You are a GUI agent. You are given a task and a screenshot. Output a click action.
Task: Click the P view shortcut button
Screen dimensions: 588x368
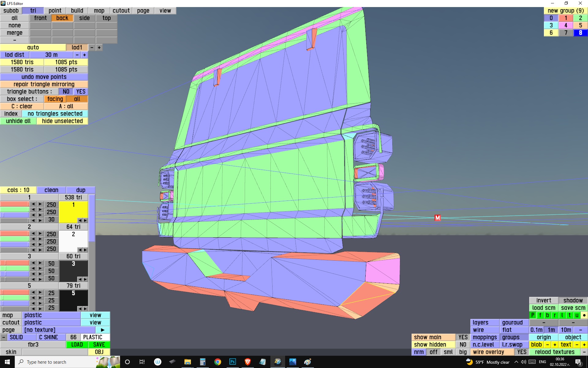coord(533,315)
